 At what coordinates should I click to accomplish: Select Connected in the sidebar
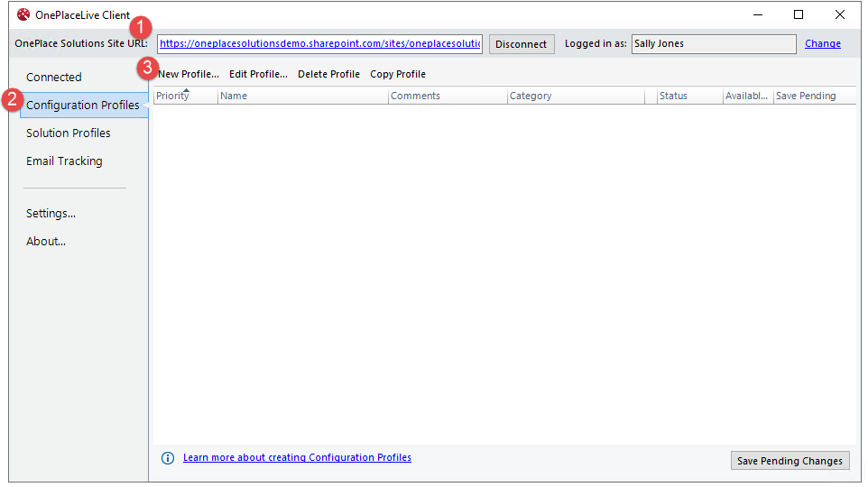[54, 78]
